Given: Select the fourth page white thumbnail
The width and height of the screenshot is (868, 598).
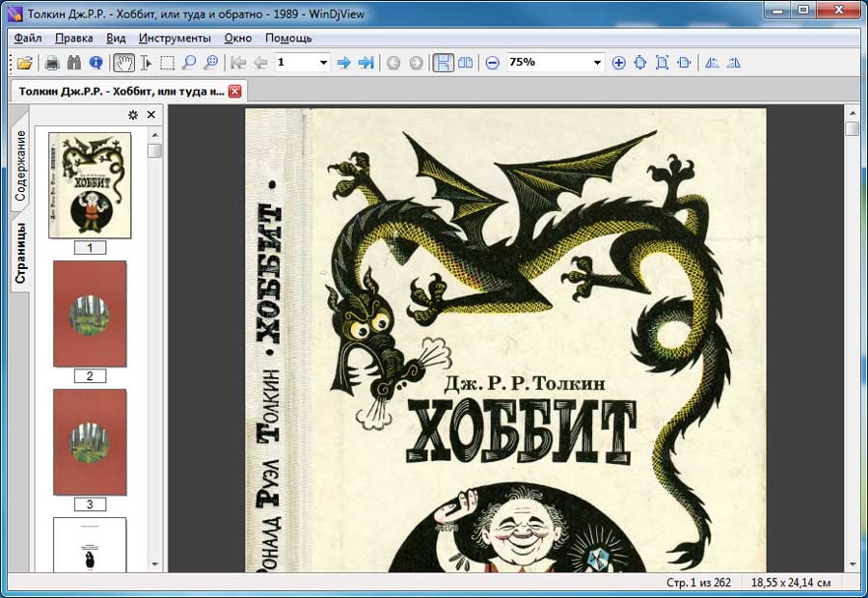Looking at the screenshot, I should (x=90, y=544).
